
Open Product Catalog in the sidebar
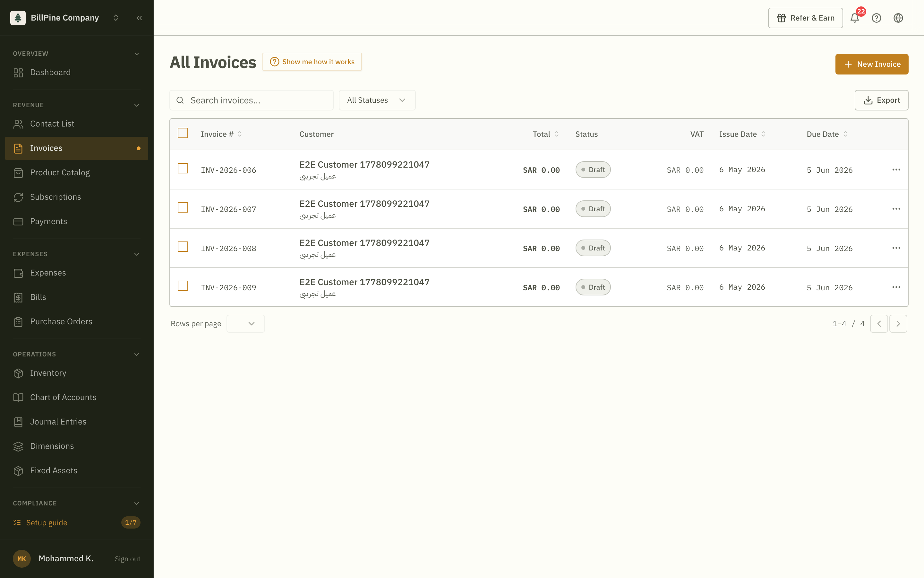[77, 173]
